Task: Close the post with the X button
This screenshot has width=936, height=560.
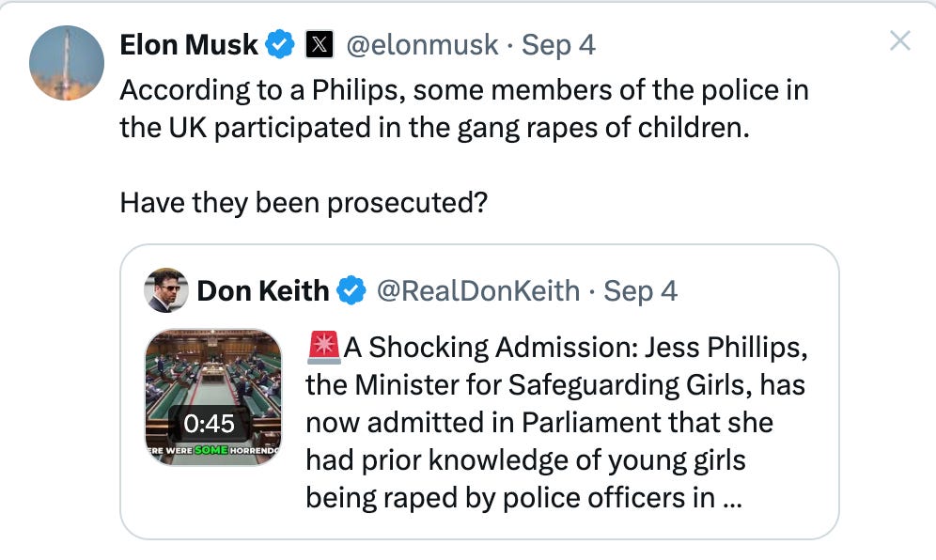Action: tap(899, 40)
